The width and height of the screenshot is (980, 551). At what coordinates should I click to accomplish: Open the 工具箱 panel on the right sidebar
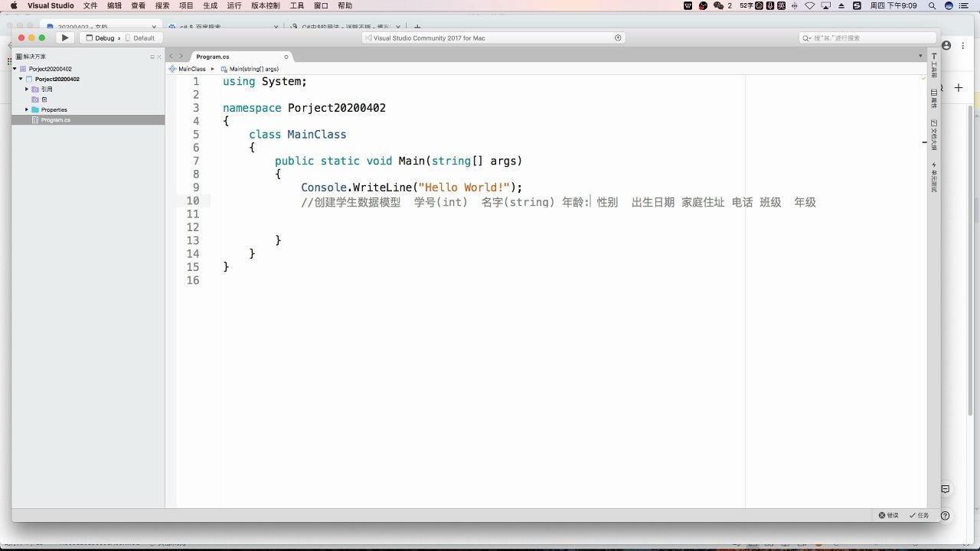(933, 67)
